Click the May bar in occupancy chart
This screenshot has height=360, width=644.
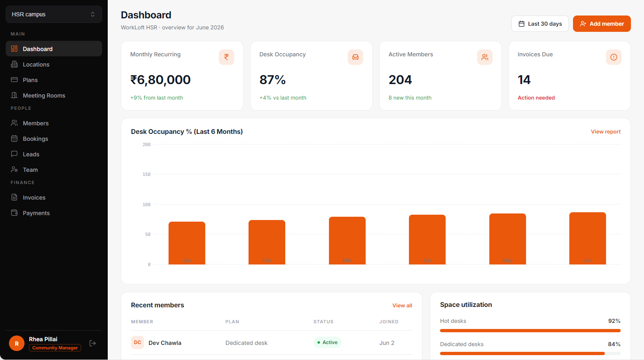(508, 239)
